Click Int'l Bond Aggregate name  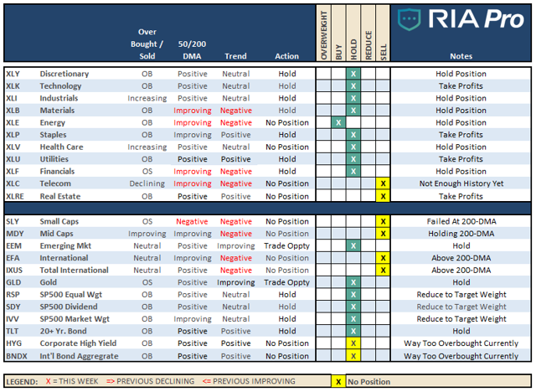point(79,356)
